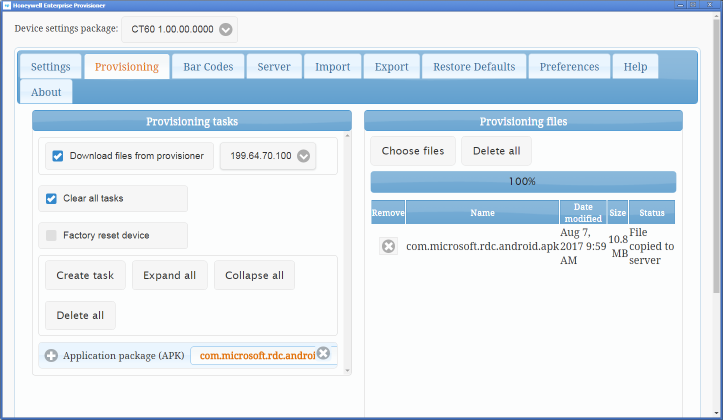Click the main window scroll-down arrow
Screen dimensions: 723x420
coord(716,414)
